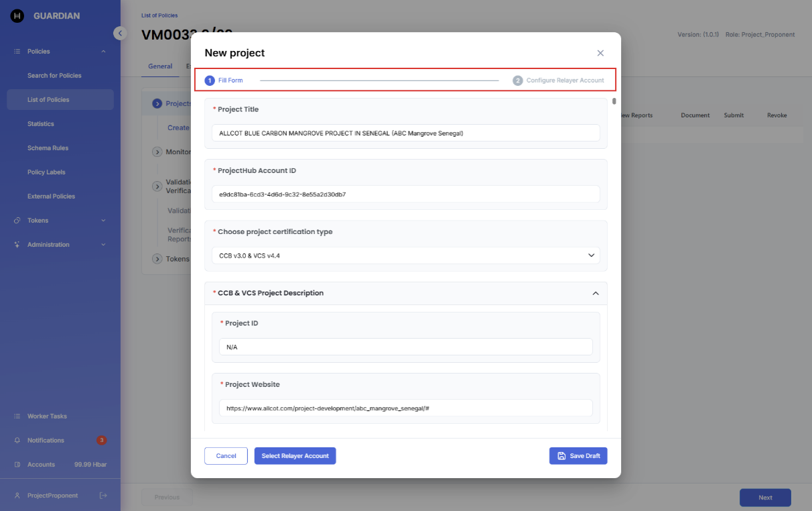The width and height of the screenshot is (812, 511).
Task: Collapse the sidebar with arrow button
Action: (120, 33)
